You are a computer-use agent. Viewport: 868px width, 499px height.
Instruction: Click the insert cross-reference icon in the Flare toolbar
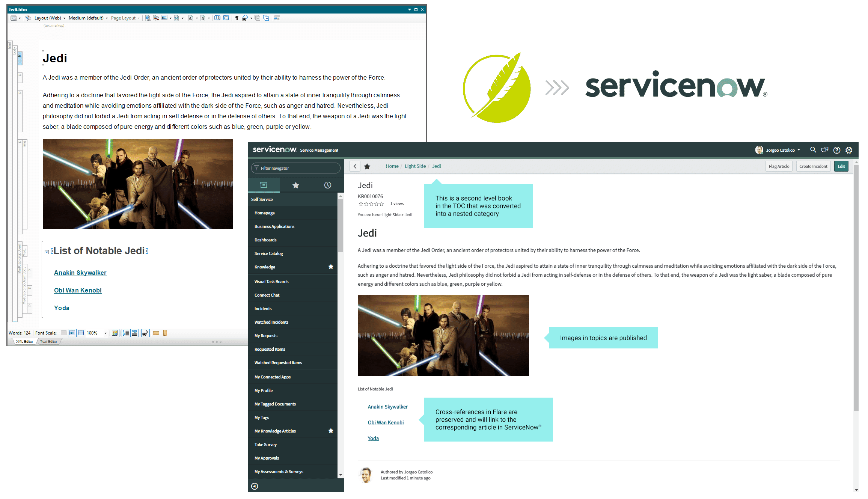pyautogui.click(x=156, y=18)
